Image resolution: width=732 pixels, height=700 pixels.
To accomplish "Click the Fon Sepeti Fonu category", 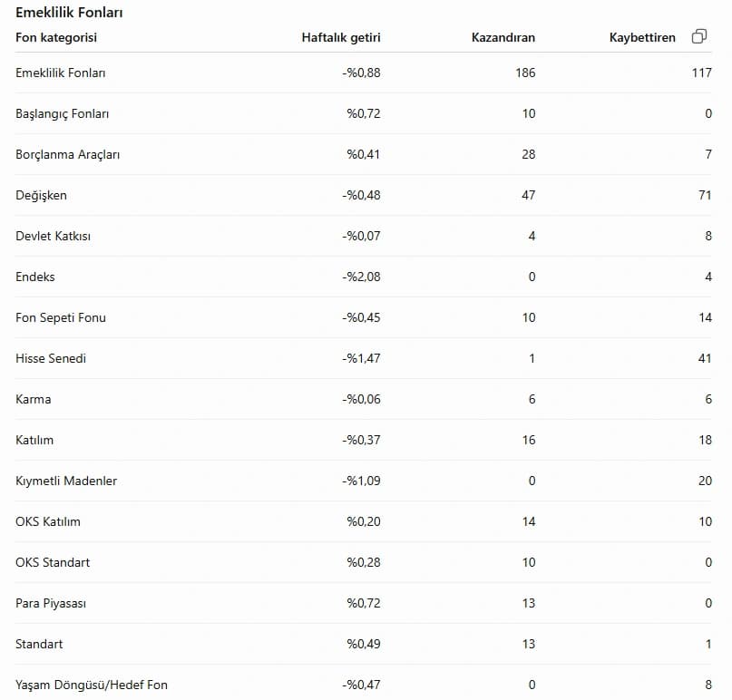I will tap(61, 317).
